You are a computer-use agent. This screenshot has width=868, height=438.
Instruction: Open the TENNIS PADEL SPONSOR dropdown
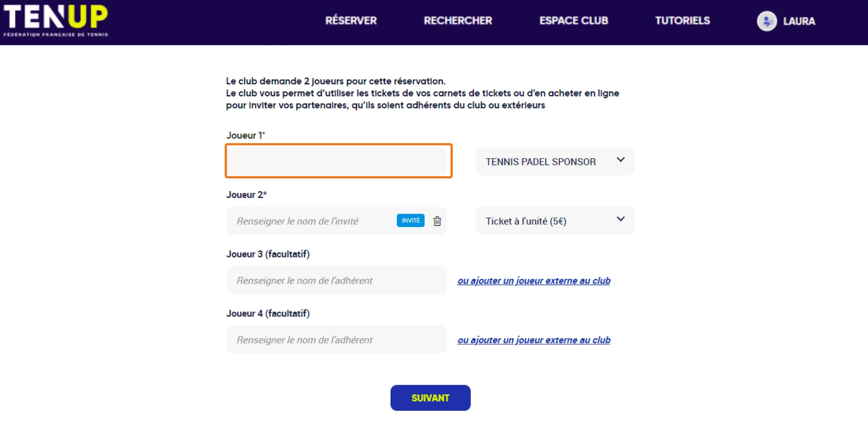tap(555, 162)
